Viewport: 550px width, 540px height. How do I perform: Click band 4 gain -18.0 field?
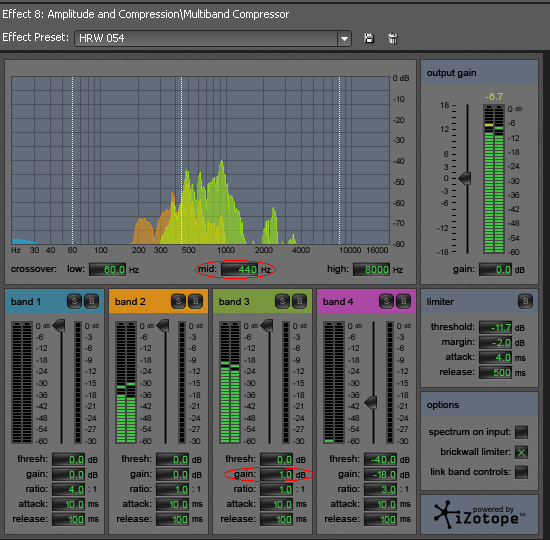pyautogui.click(x=381, y=474)
